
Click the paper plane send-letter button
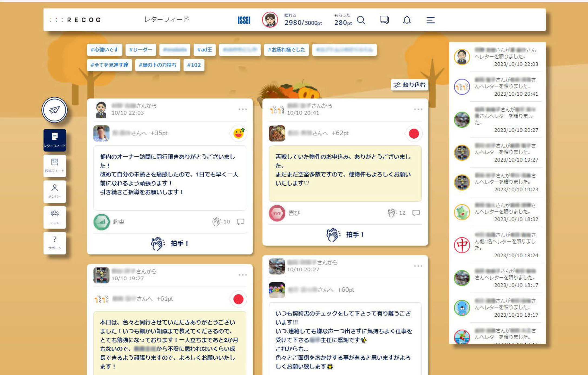coord(54,110)
